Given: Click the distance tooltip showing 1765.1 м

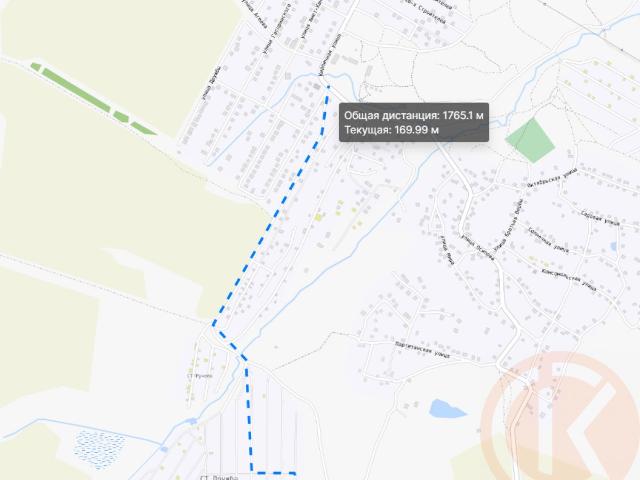Looking at the screenshot, I should [x=414, y=122].
